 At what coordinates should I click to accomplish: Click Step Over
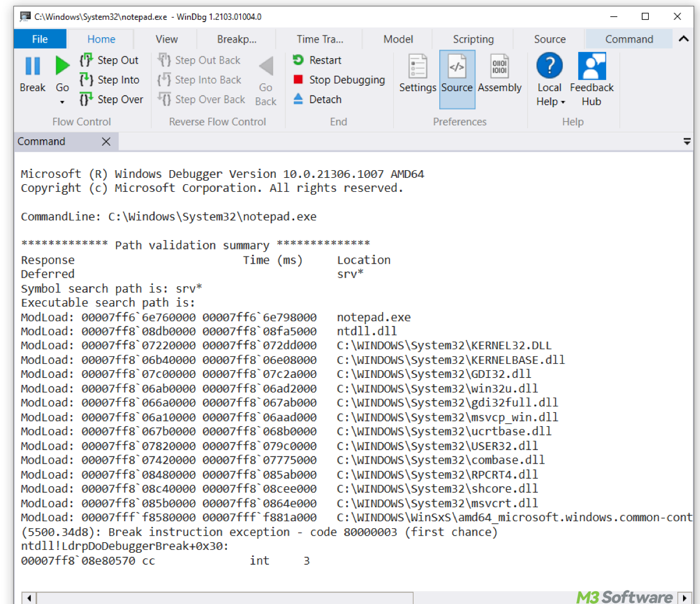pos(111,99)
